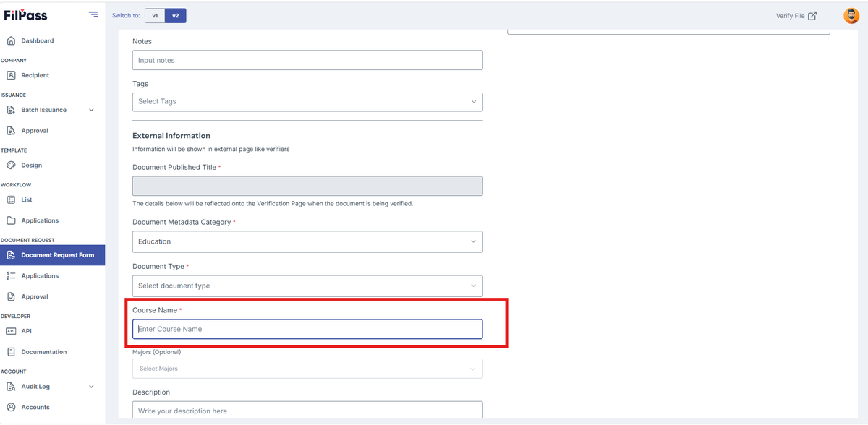Open Accounts page in sidebar
The width and height of the screenshot is (868, 425).
35,408
